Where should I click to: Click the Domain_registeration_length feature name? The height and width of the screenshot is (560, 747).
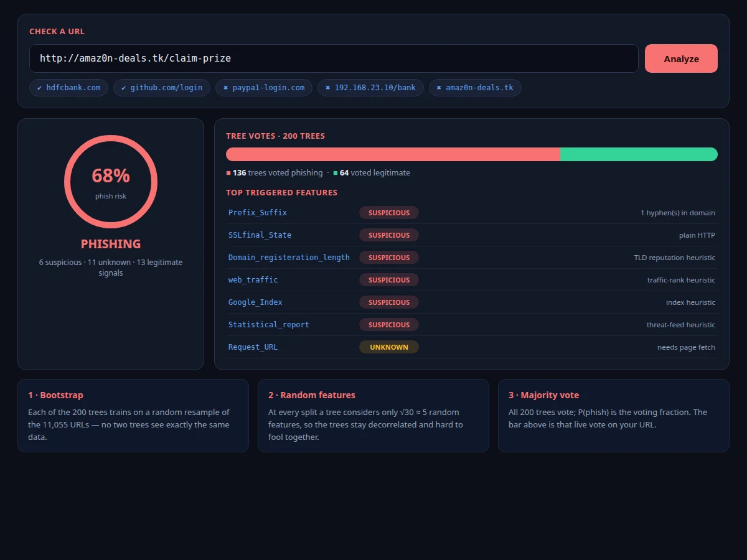[289, 258]
